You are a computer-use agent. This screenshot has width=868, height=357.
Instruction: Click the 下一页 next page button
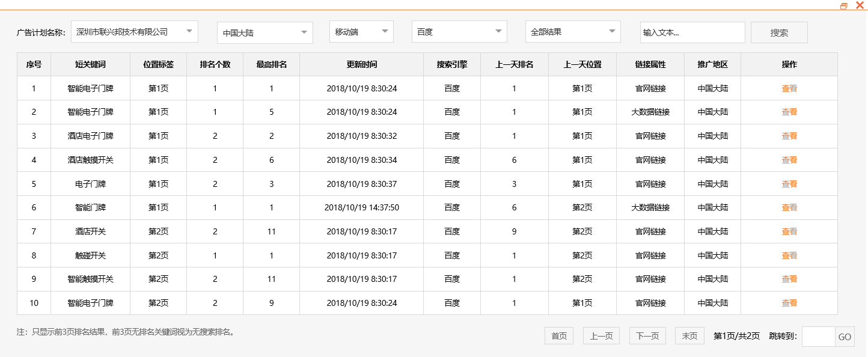coord(647,335)
